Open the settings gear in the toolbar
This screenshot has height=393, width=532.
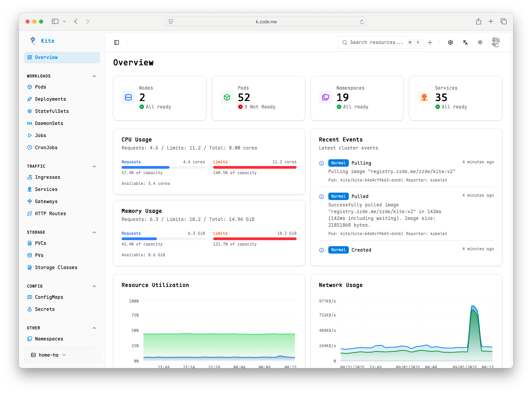450,42
